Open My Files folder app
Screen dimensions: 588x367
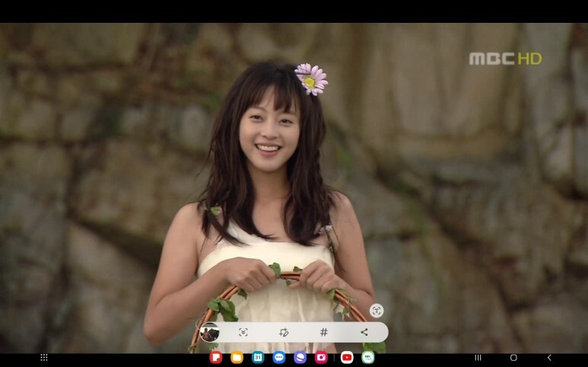[x=237, y=358]
